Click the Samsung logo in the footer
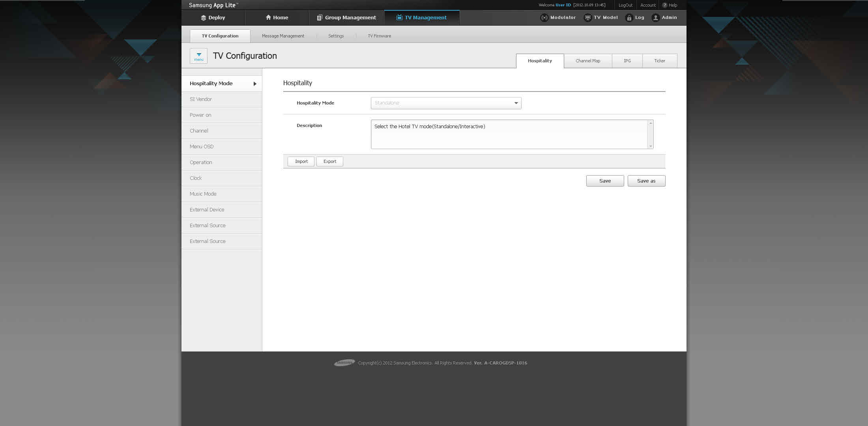The height and width of the screenshot is (426, 868). [x=344, y=363]
